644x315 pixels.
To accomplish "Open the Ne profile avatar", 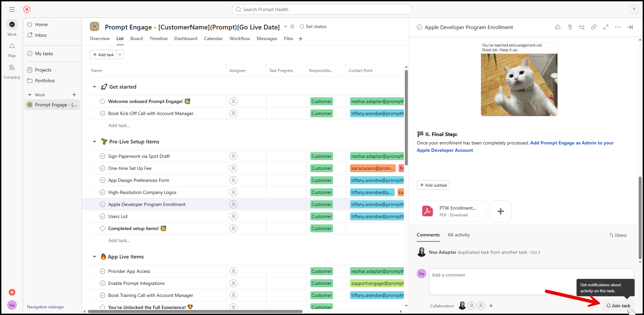I will 12,305.
